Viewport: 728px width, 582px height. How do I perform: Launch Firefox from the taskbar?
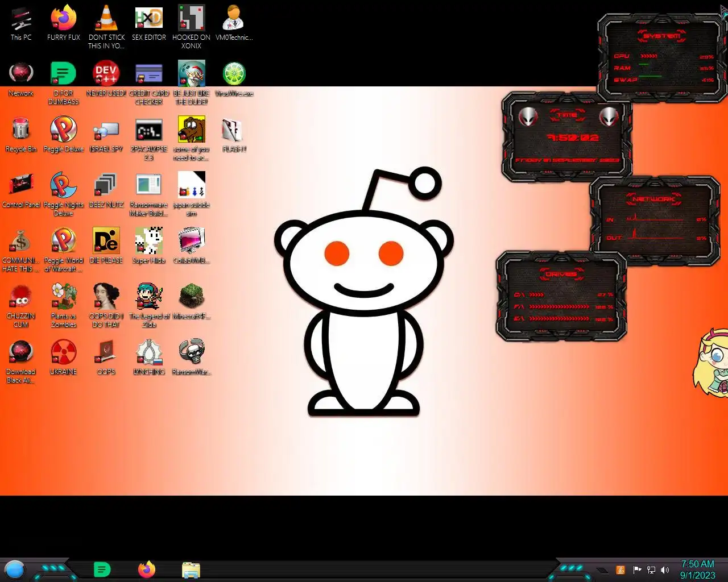pos(147,569)
